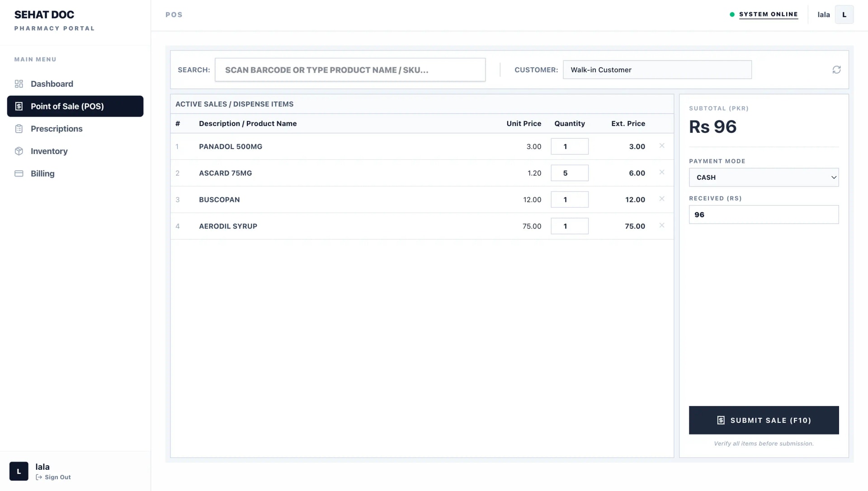Remove BUSCOPAN row with X icon

662,199
